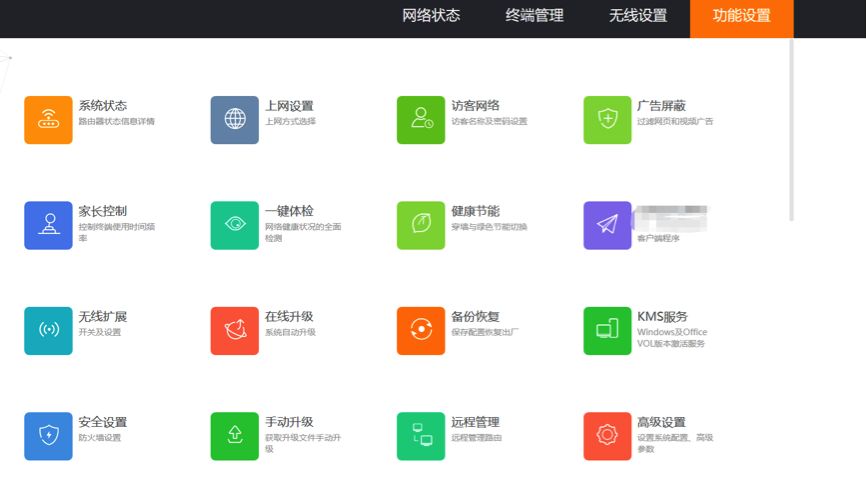This screenshot has width=866, height=486.
Task: Click the page's vertical scrollbar
Action: coord(791,130)
